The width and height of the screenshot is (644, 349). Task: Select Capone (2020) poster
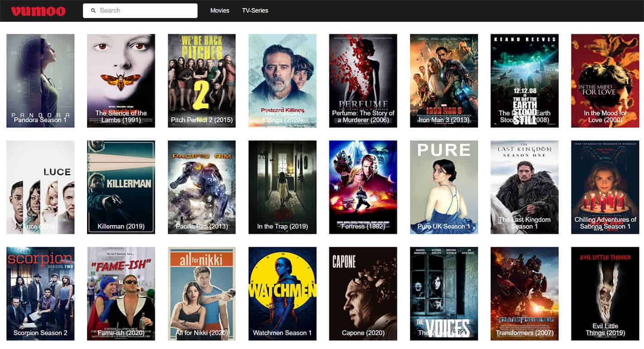tap(363, 294)
